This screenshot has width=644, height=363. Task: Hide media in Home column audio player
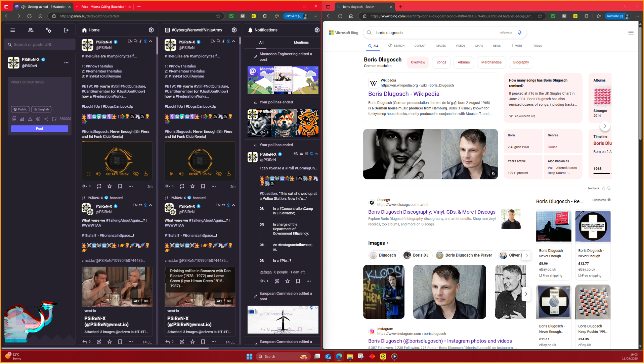136,174
